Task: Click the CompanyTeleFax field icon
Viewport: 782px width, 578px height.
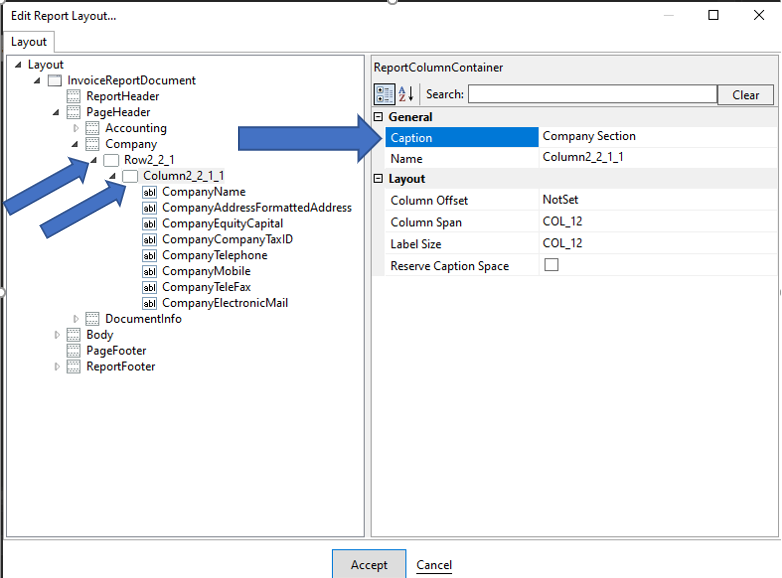Action: [149, 287]
